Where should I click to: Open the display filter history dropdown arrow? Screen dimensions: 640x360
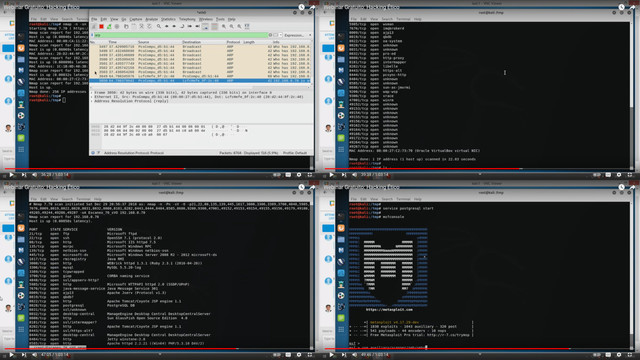pyautogui.click(x=280, y=35)
